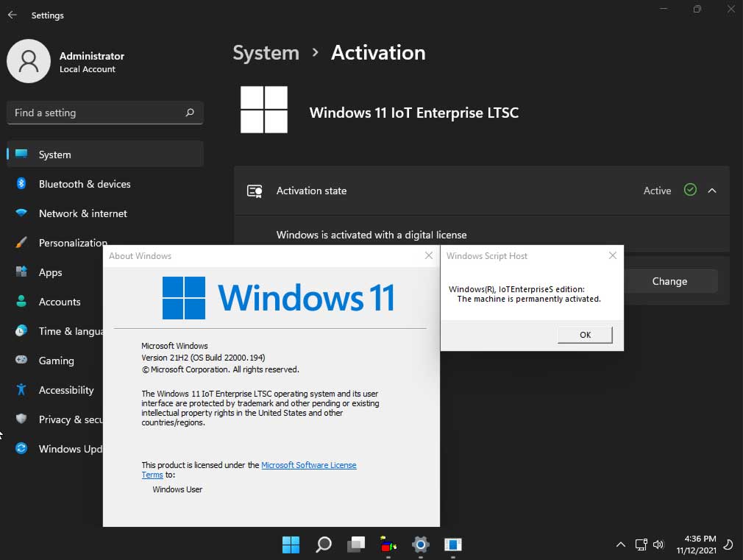Viewport: 743px width, 560px height.
Task: Close the About Windows dialog
Action: coord(429,255)
